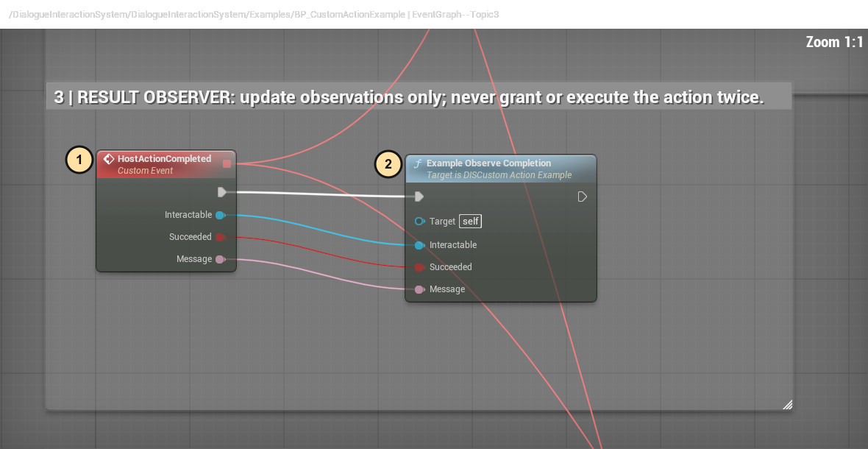Click the Target input pin
The width and height of the screenshot is (868, 449).
click(x=419, y=222)
